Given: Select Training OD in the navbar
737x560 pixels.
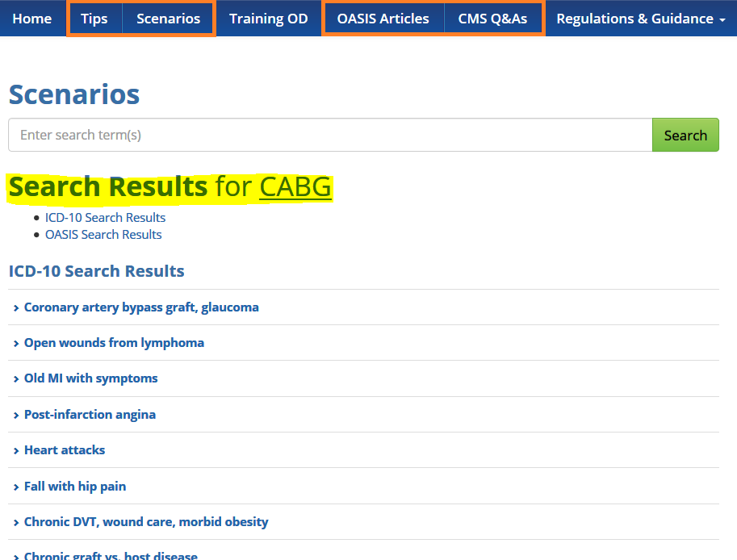Looking at the screenshot, I should (x=268, y=19).
